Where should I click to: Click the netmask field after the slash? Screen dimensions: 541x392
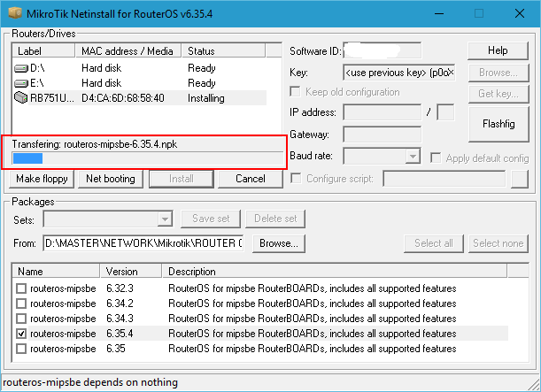445,112
